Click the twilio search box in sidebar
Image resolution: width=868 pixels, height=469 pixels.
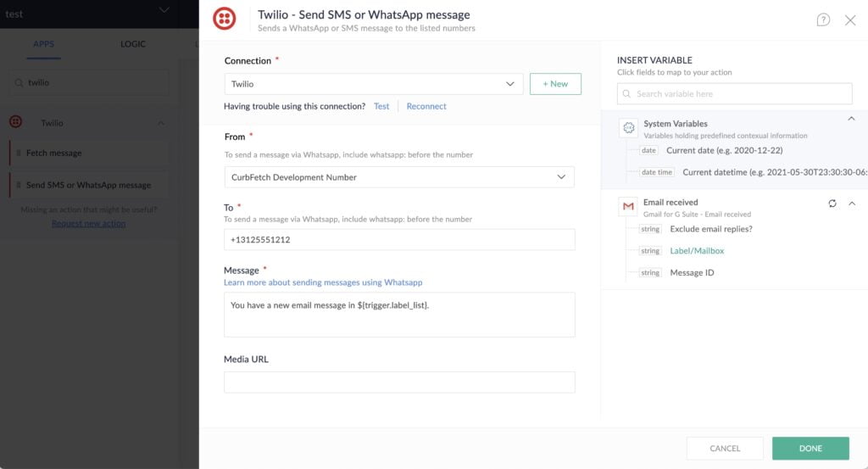(x=90, y=82)
